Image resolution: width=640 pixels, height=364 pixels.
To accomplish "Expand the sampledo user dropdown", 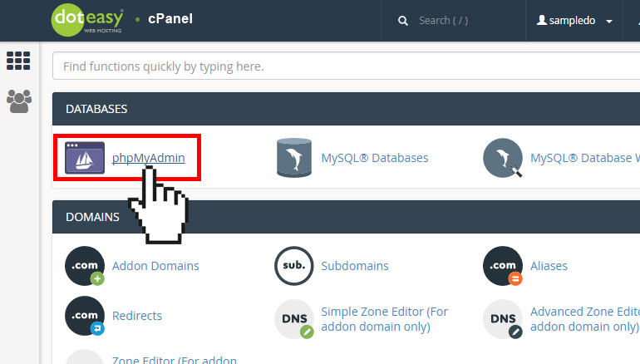I will click(x=575, y=21).
